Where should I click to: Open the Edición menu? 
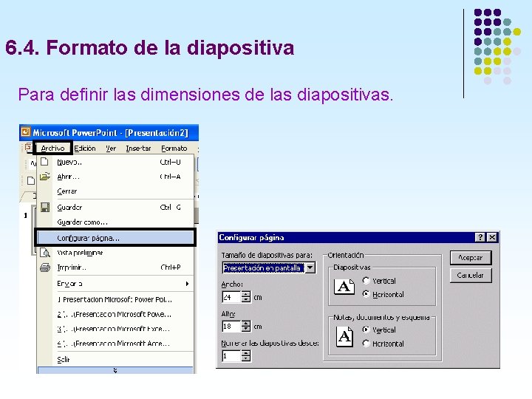[x=85, y=149]
